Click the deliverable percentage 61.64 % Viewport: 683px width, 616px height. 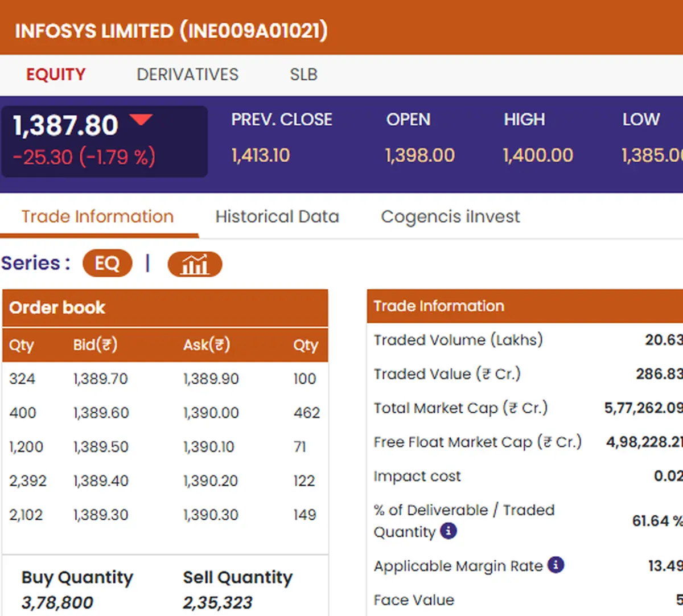[x=657, y=521]
